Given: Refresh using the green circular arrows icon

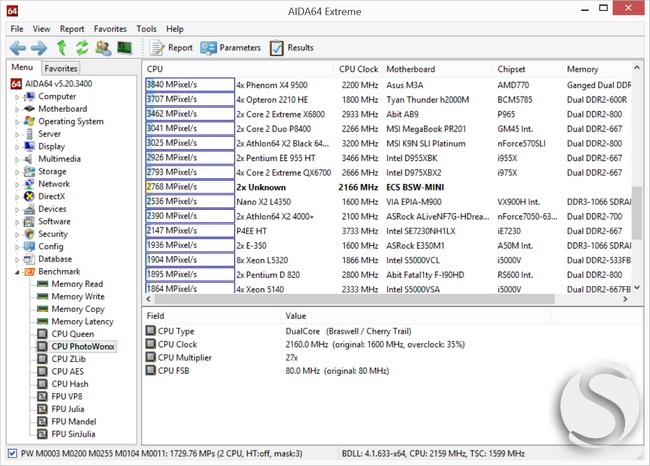Looking at the screenshot, I should point(82,48).
